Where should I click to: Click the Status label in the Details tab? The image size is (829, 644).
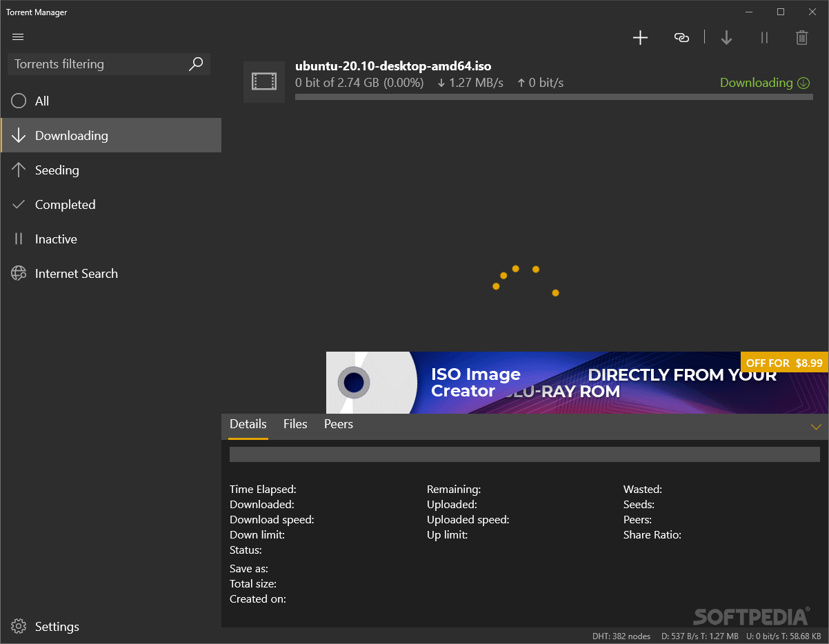click(246, 550)
